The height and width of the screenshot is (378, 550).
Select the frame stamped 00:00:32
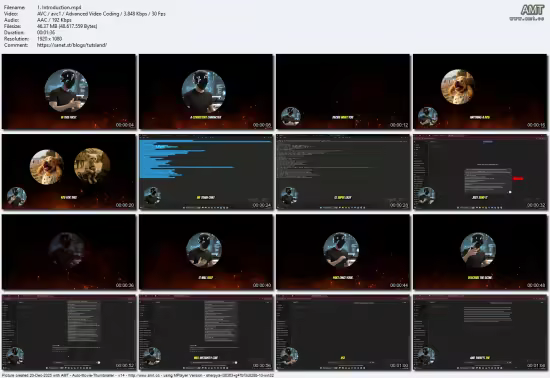coord(480,172)
